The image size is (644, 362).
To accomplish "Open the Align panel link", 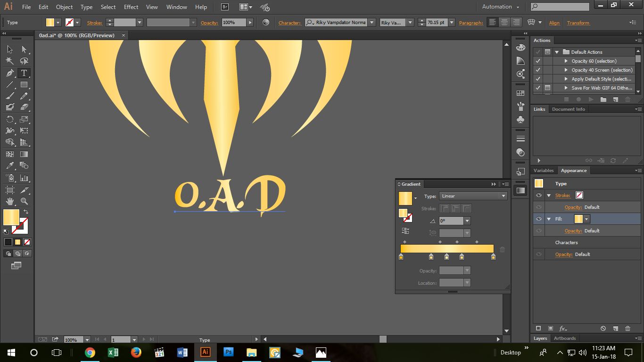I will pyautogui.click(x=554, y=23).
